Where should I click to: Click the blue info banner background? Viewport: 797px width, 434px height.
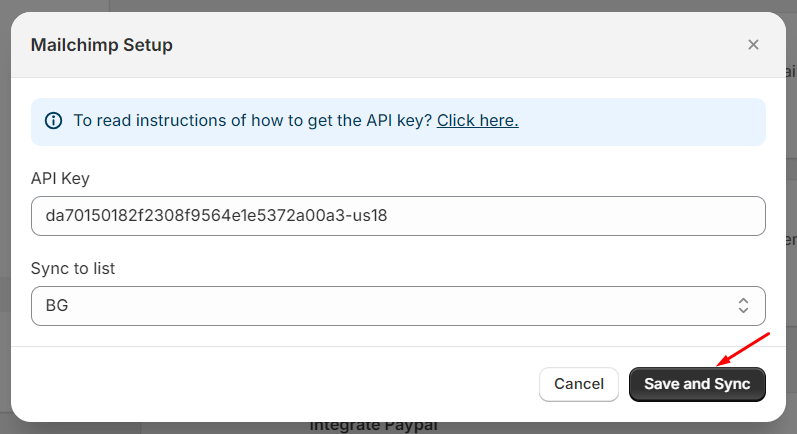(650, 121)
